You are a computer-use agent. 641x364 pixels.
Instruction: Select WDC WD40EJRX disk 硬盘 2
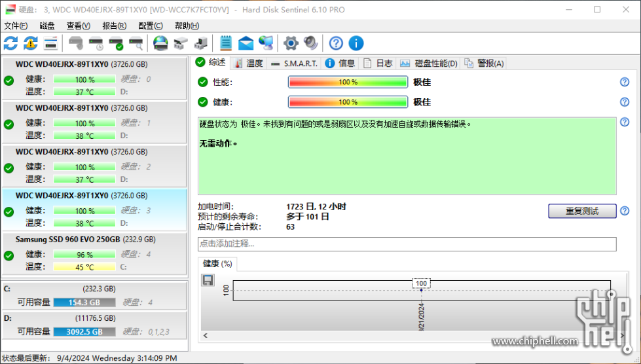coord(94,166)
